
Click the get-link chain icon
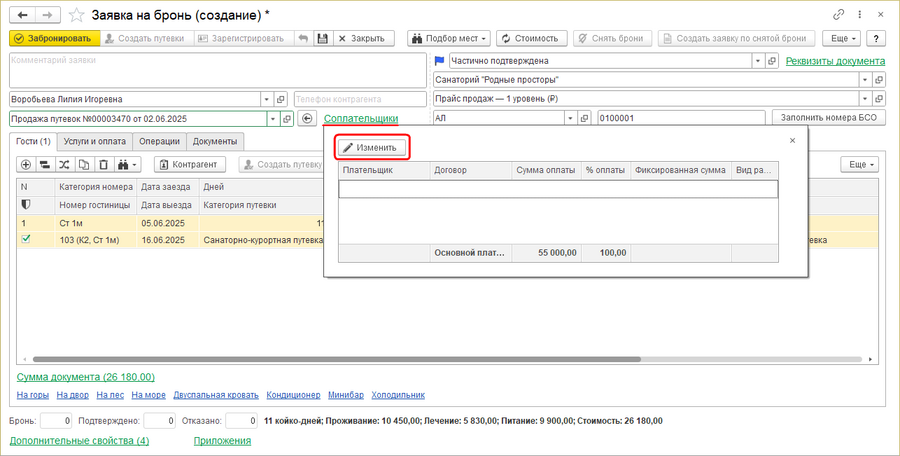(x=838, y=15)
